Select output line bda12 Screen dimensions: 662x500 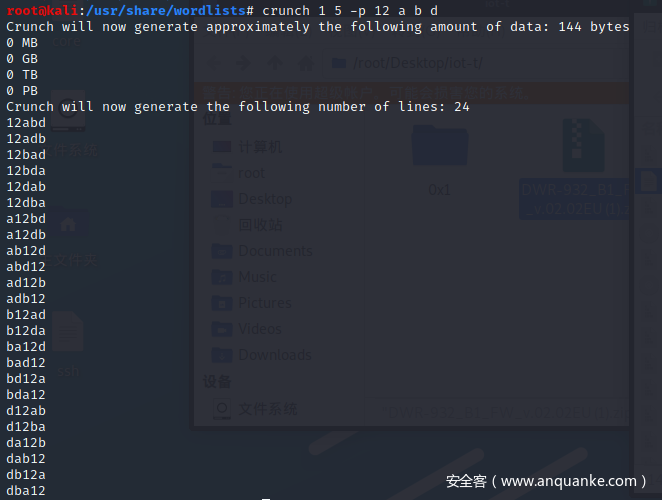(x=26, y=395)
